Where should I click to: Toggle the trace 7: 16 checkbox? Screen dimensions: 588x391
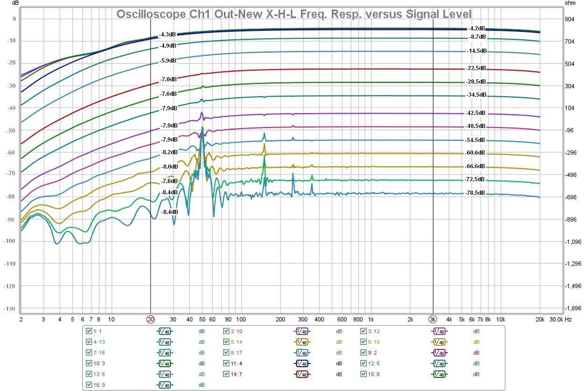(x=89, y=353)
